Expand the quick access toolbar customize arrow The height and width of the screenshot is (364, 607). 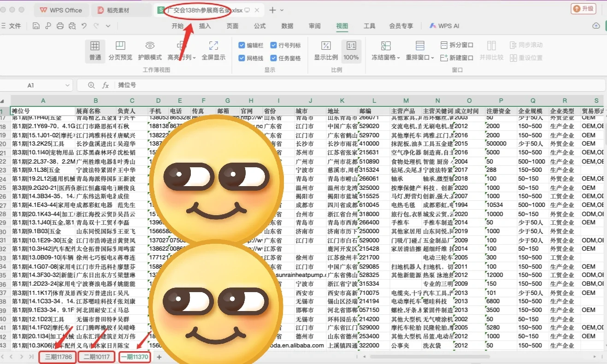pyautogui.click(x=109, y=26)
